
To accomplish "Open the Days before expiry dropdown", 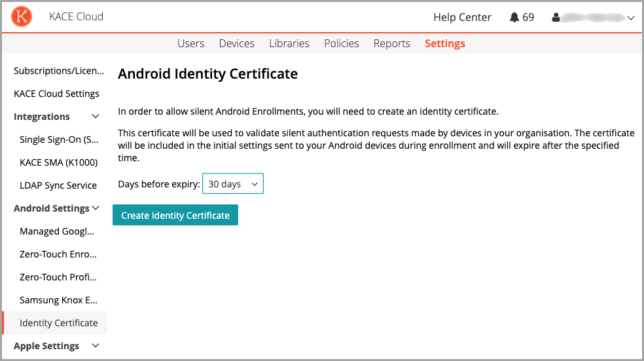I will [232, 184].
